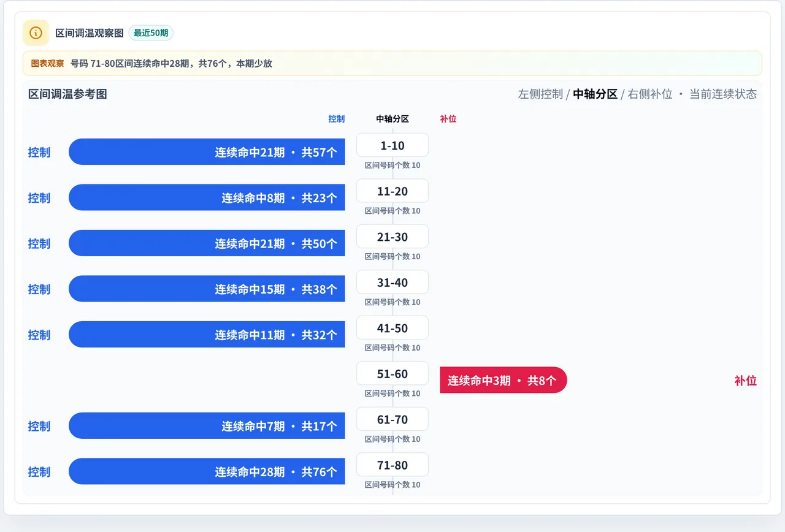Viewport: 785px width, 532px height.
Task: Click the bar 连续命中21期 · 共50个
Action: pos(207,243)
